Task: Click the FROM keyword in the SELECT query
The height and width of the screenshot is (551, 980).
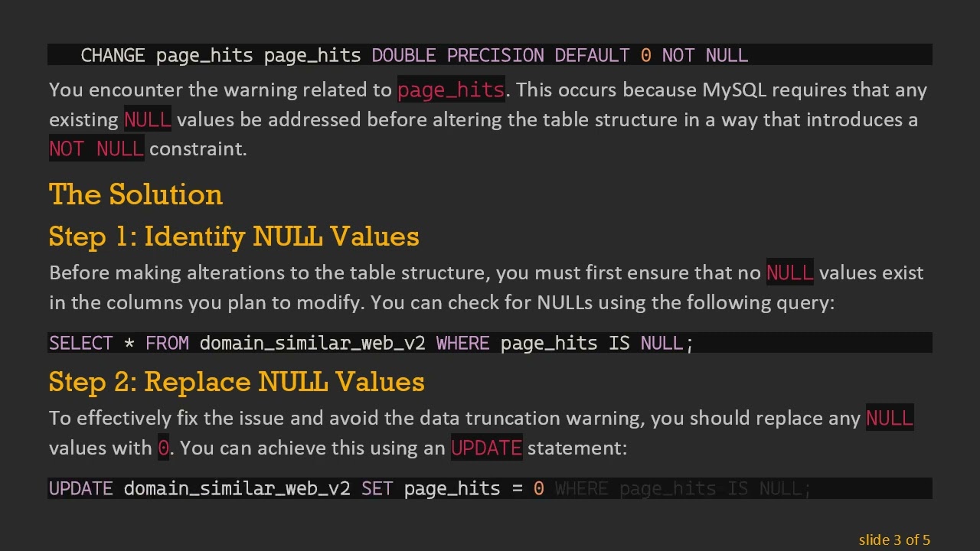Action: (167, 343)
